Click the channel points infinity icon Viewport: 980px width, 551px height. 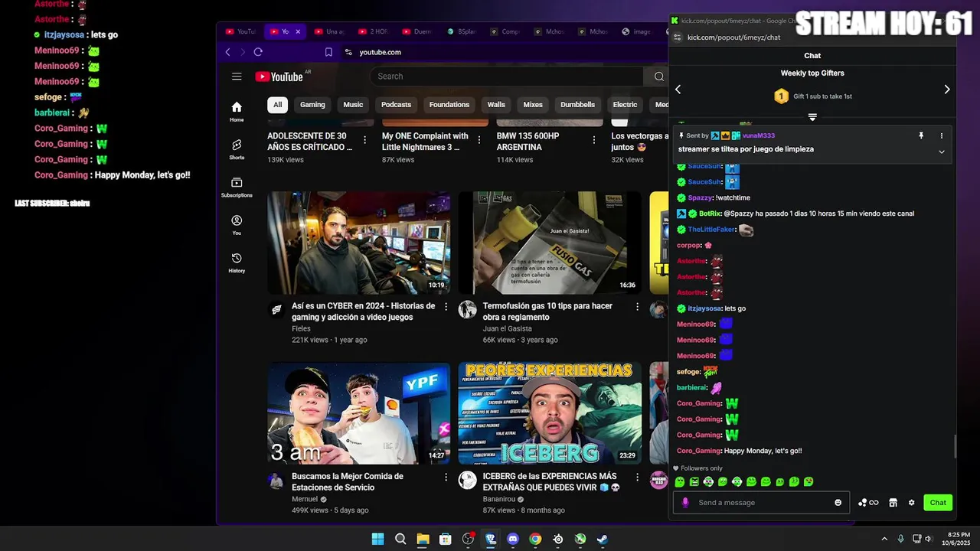coord(868,503)
